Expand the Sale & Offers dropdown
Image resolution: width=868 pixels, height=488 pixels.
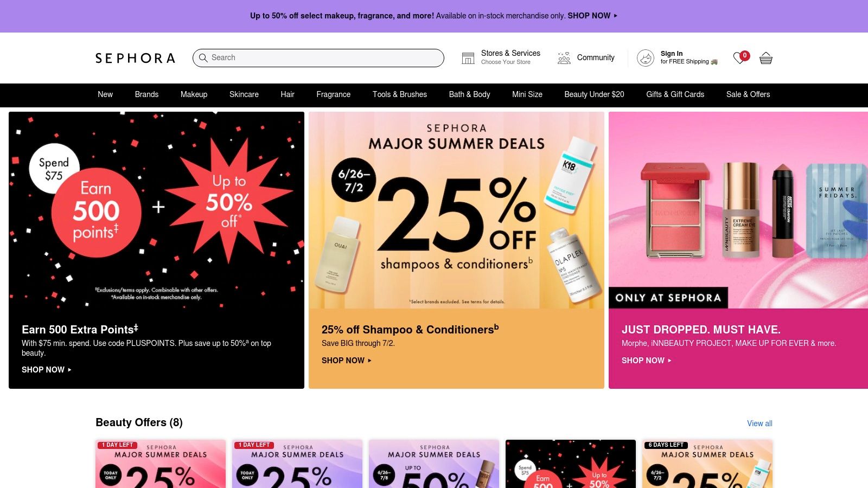(748, 94)
